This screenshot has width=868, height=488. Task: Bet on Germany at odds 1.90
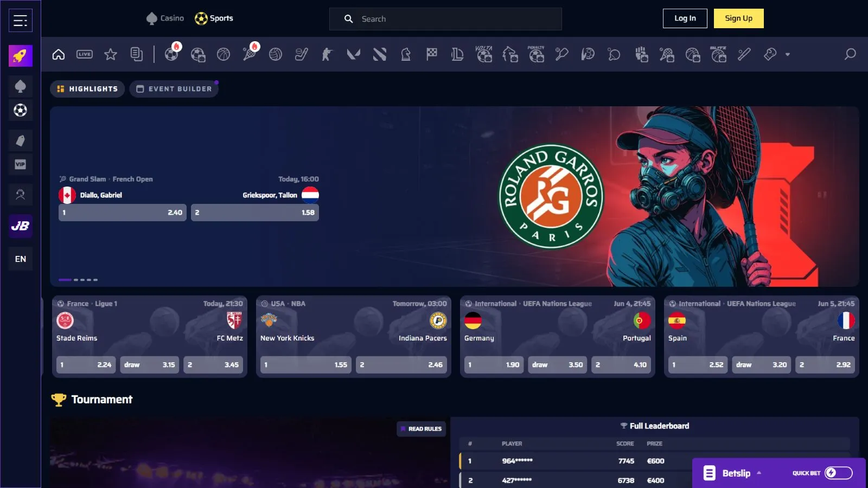tap(494, 365)
